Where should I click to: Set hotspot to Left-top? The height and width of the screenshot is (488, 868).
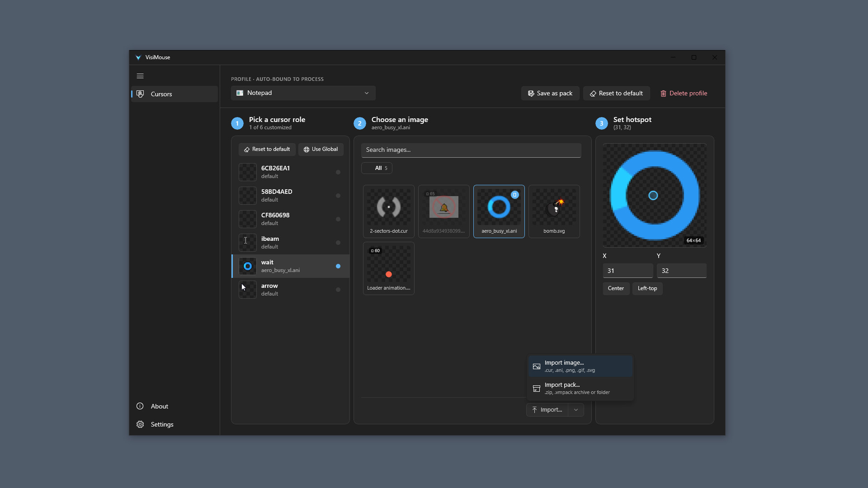point(647,288)
